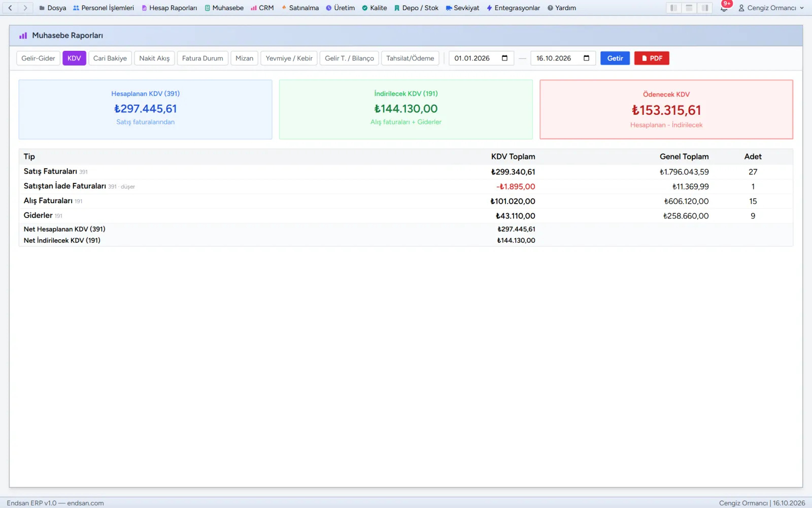The image size is (812, 508).
Task: Click the Ödenecek KDV summary card
Action: point(666,109)
